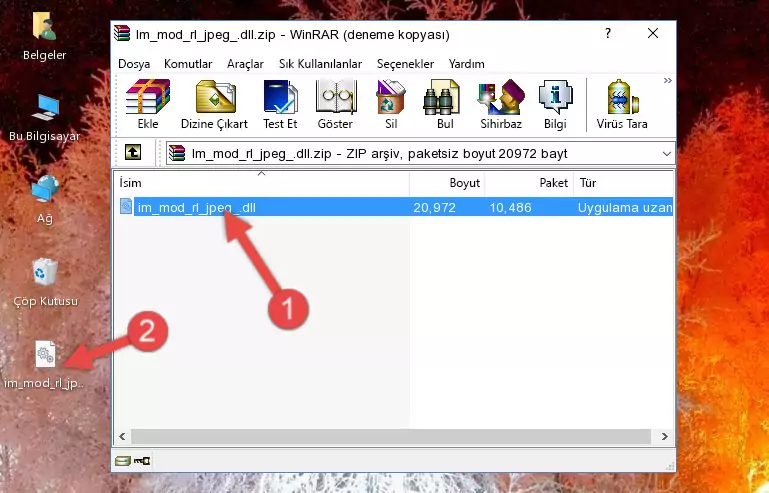Open the Yardım menu
The width and height of the screenshot is (769, 493).
[x=466, y=64]
